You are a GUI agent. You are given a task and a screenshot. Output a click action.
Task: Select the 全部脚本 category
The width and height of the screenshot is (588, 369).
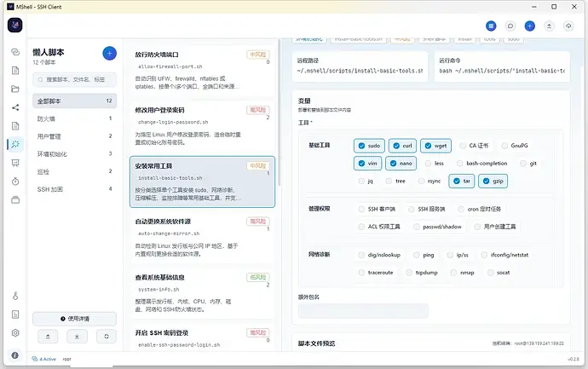pyautogui.click(x=75, y=101)
